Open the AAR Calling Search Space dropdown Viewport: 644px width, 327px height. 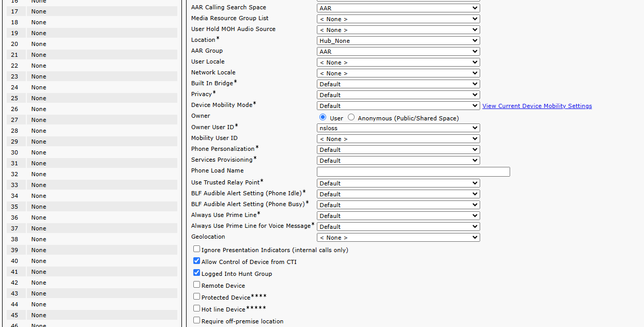point(398,8)
